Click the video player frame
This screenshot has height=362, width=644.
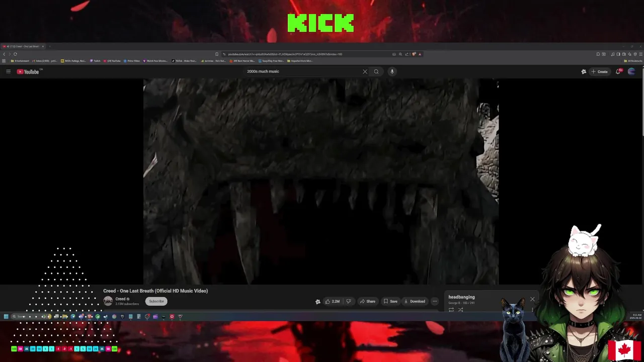[x=321, y=182]
